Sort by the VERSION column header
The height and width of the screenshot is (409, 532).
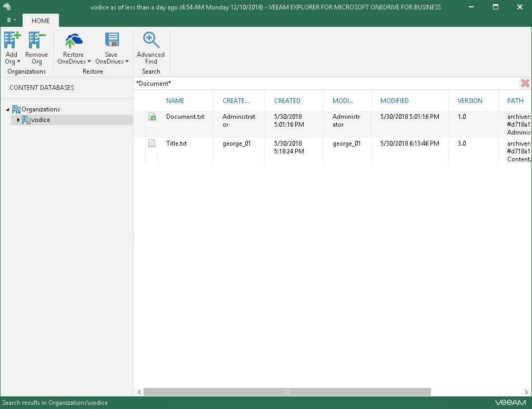469,101
